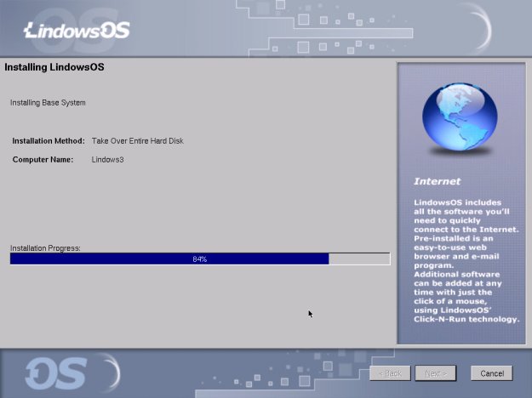Click the 'Installation Method:' label

pos(49,140)
